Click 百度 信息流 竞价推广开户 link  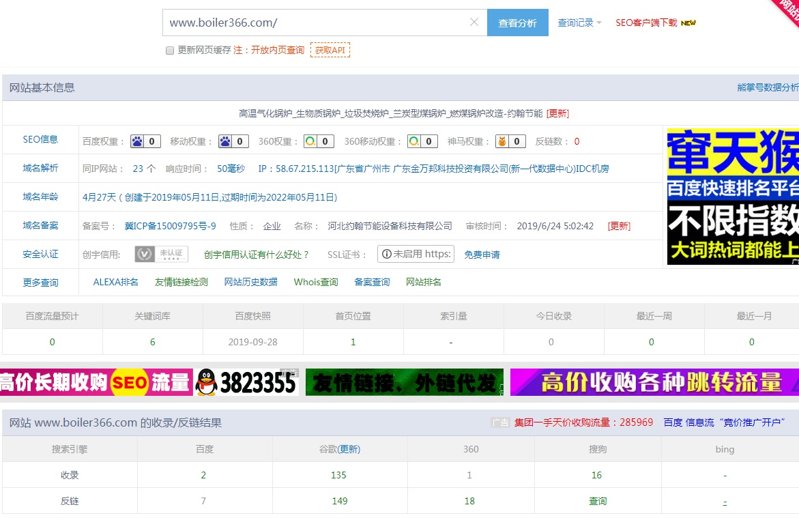[x=724, y=422]
